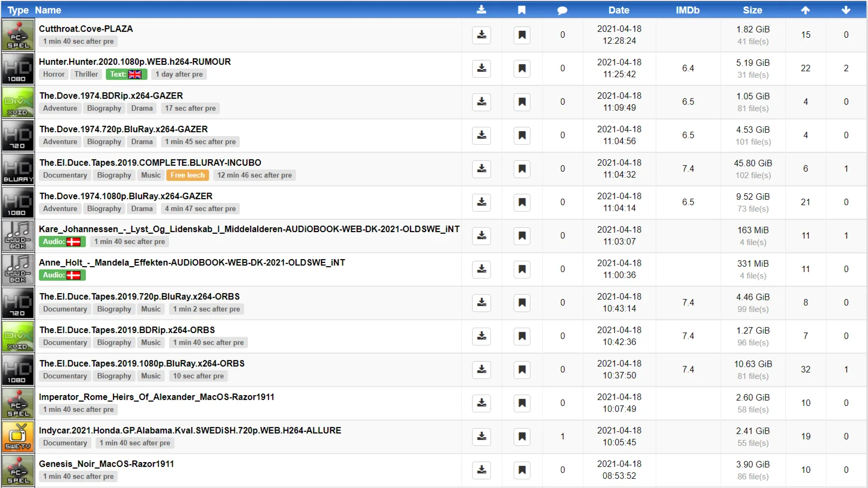Click '17 sec after pre' tag
The image size is (868, 488).
tap(190, 108)
